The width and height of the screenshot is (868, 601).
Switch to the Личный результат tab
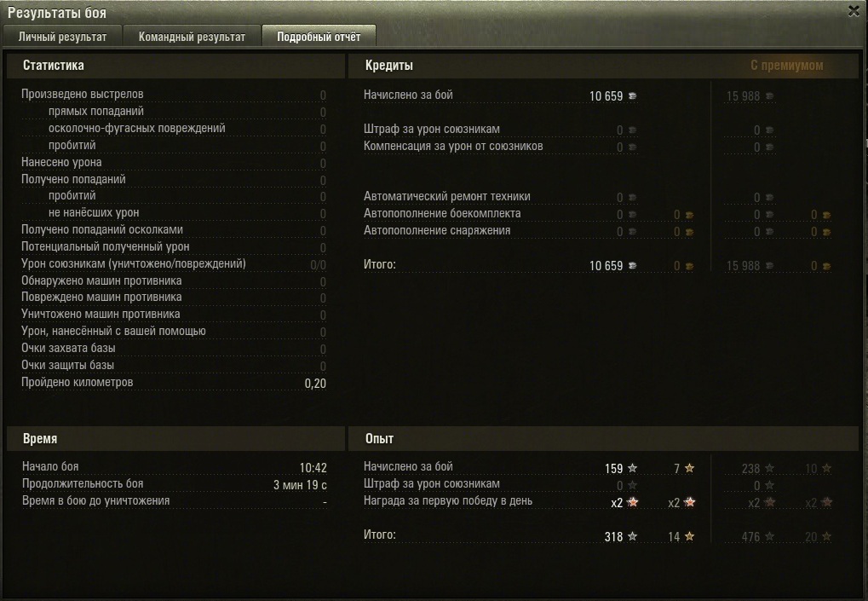tap(62, 37)
